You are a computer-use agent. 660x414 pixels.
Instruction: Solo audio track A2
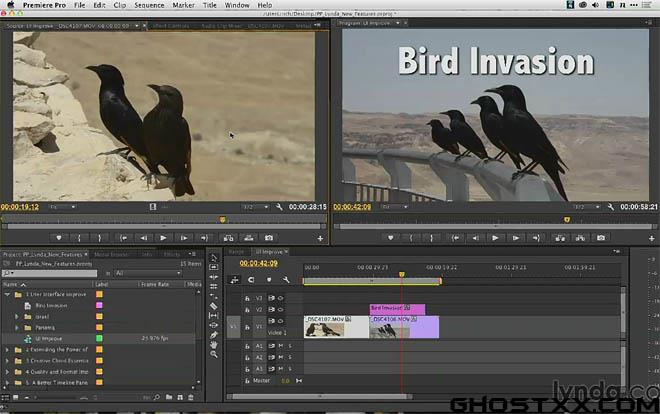coord(290,357)
